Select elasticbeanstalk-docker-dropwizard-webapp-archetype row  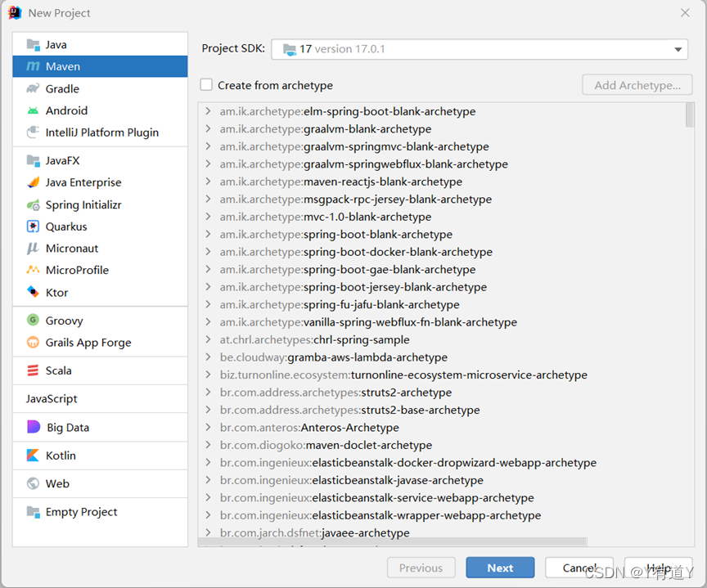coord(442,463)
